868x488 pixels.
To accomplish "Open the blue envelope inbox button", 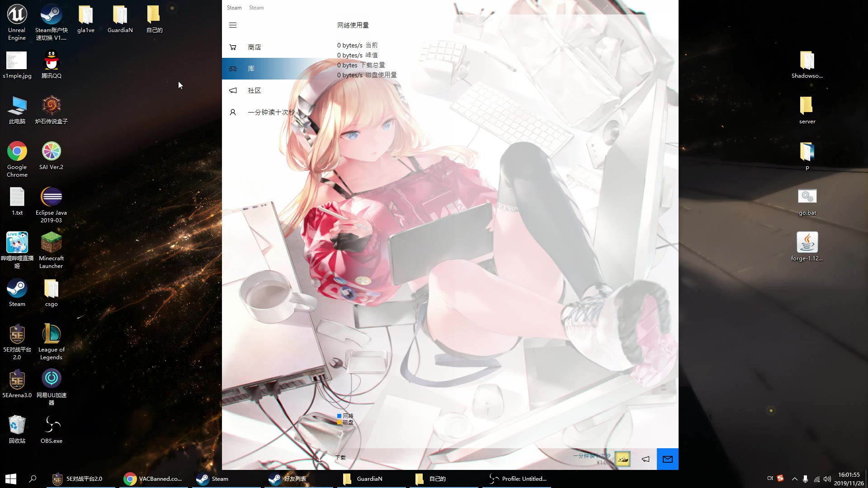I will (x=668, y=459).
